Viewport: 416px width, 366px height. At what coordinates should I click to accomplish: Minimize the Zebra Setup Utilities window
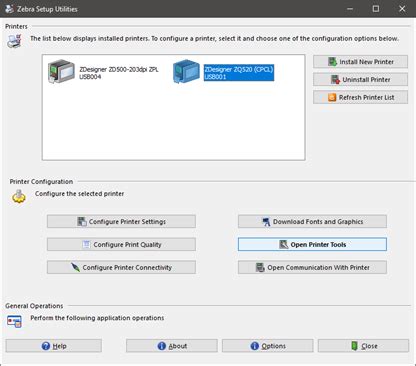[x=350, y=9]
